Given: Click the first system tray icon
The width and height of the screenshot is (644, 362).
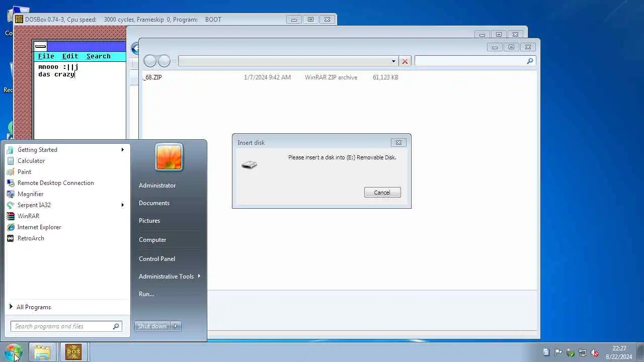Looking at the screenshot, I should [546, 352].
